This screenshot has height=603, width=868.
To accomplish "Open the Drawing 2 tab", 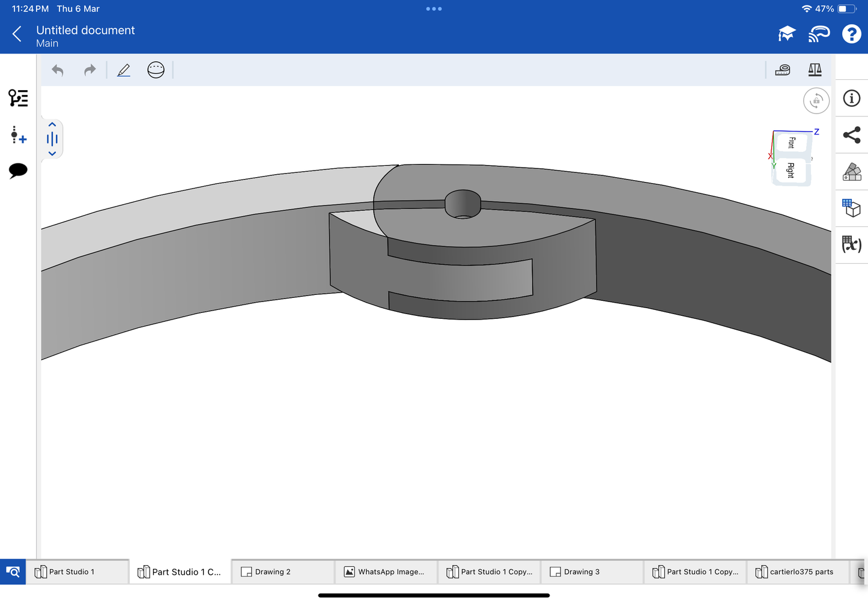I will 273,572.
